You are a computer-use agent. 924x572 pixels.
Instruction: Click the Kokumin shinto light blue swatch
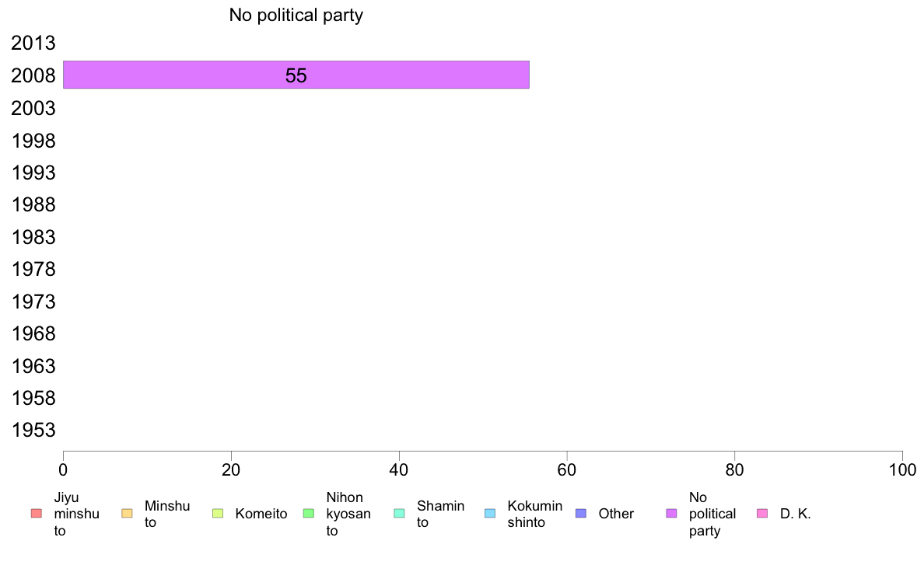tap(490, 514)
